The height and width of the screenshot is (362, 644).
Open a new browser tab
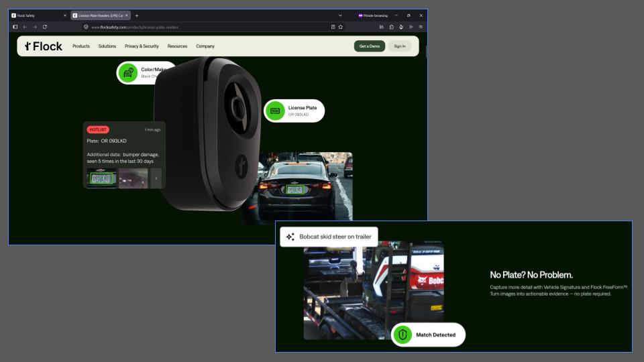(137, 15)
